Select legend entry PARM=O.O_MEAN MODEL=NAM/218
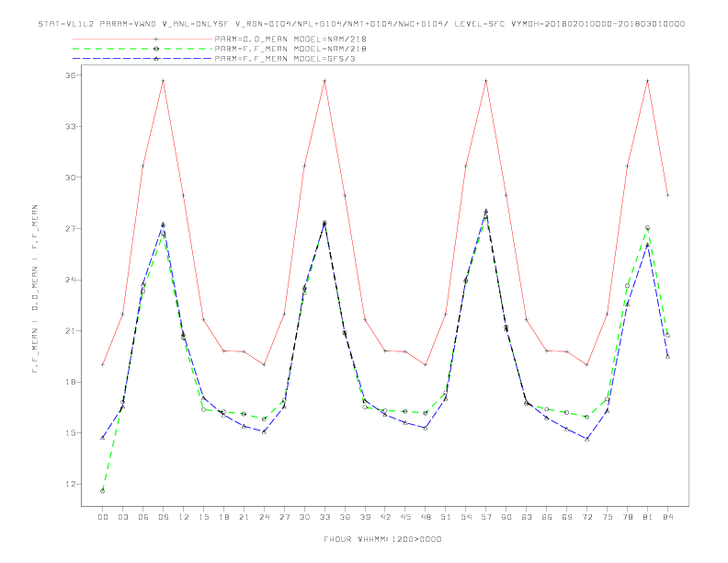 click(x=290, y=39)
